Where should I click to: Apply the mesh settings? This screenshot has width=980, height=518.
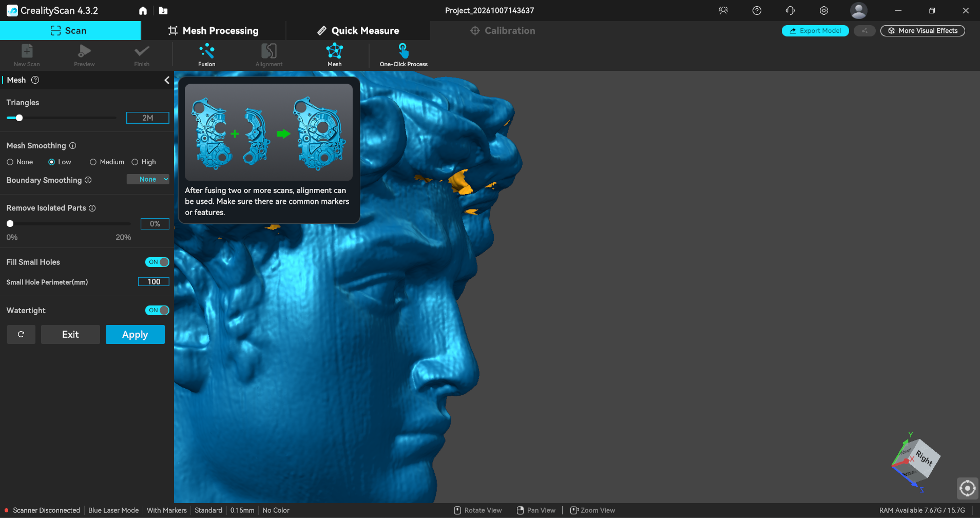[135, 335]
